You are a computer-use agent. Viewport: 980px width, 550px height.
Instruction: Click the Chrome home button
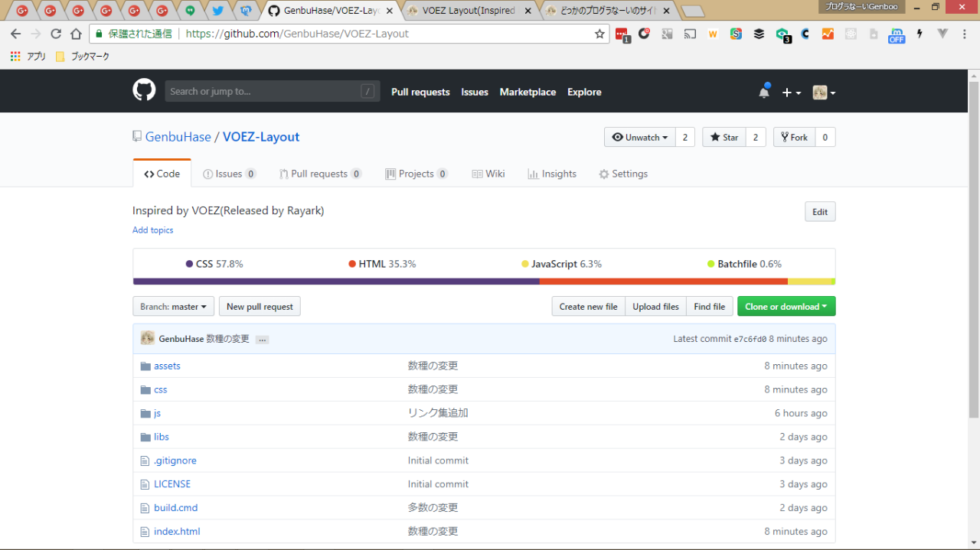[76, 34]
